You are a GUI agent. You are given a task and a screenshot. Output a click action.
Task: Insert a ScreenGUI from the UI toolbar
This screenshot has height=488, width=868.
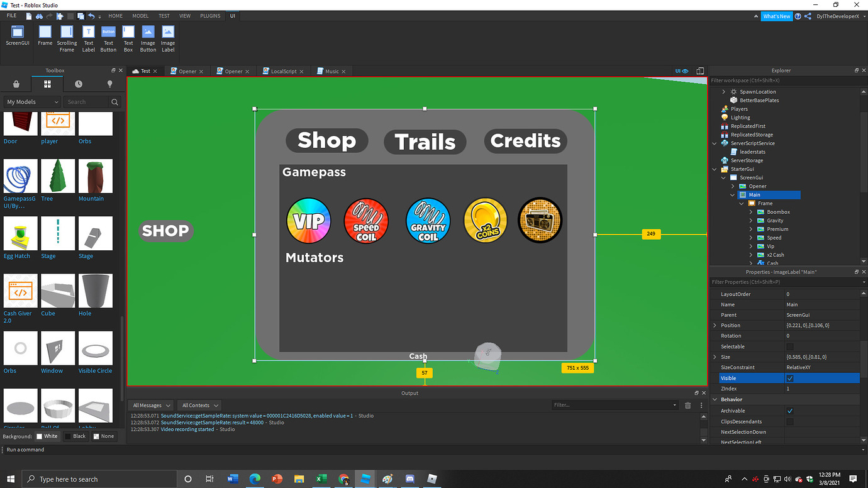coord(17,35)
